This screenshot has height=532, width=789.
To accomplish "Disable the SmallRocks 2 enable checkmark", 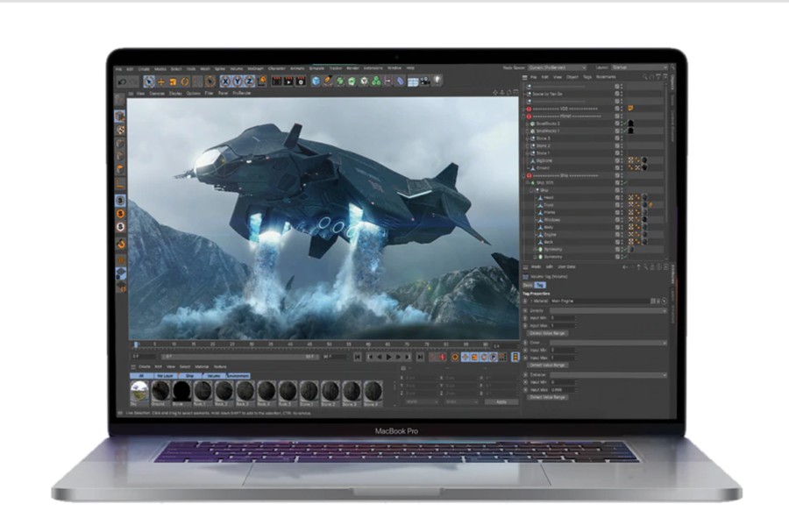I will 625,124.
